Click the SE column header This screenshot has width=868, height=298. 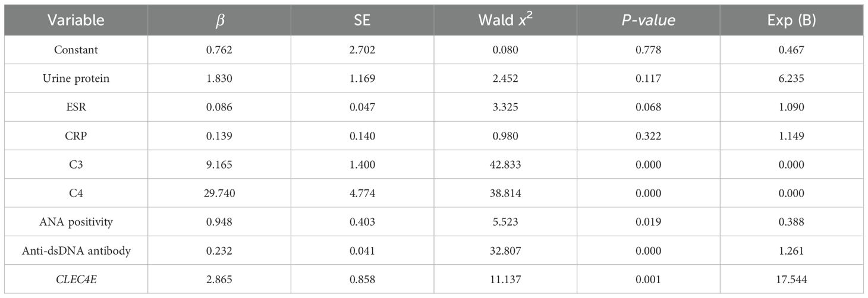point(363,20)
